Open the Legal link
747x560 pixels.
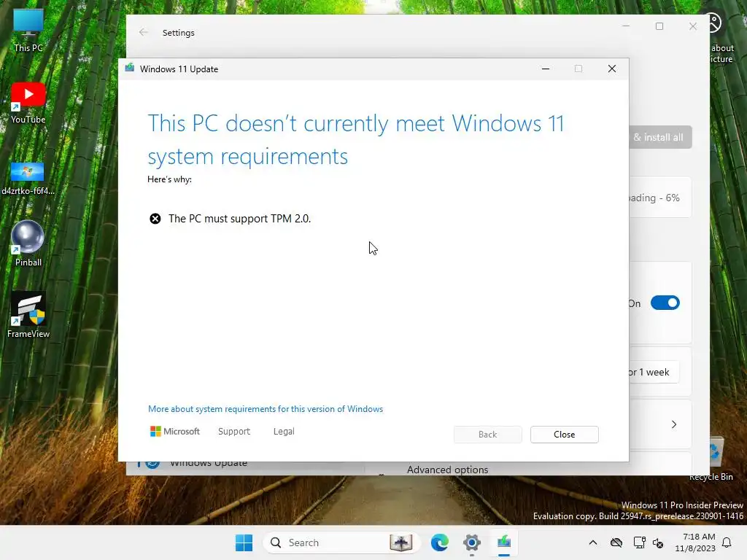coord(284,432)
